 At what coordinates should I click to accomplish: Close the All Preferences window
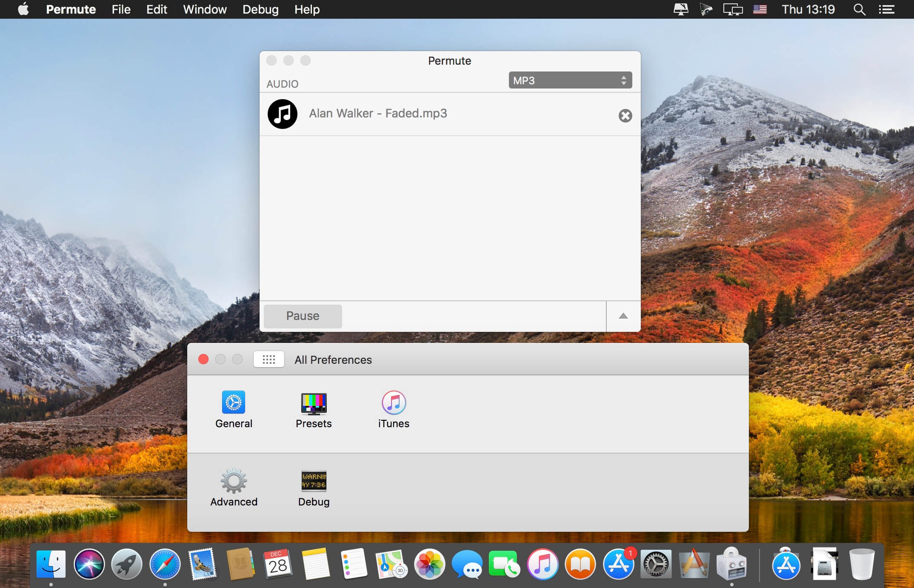[203, 360]
